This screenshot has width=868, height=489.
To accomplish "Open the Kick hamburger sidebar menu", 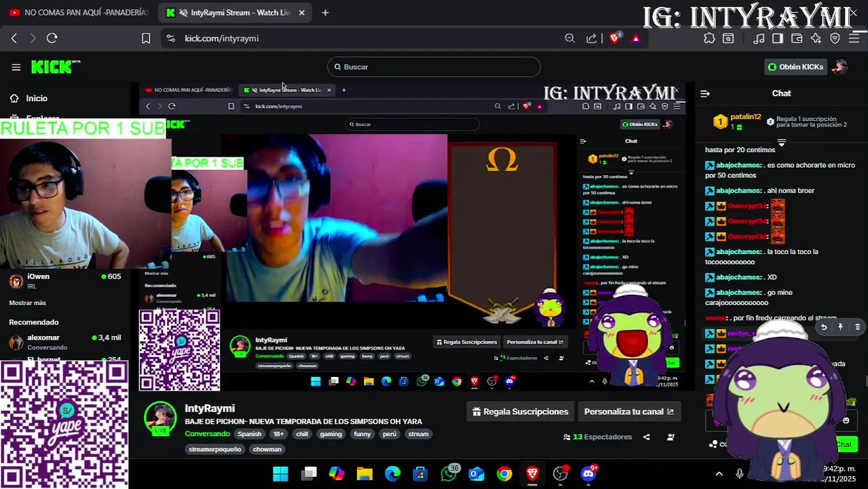I will click(x=16, y=67).
